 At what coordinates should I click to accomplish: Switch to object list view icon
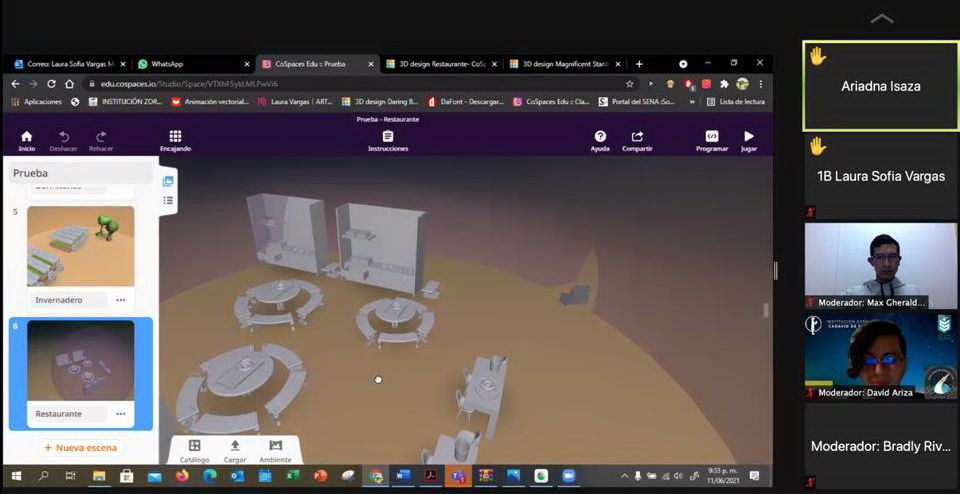tap(168, 200)
